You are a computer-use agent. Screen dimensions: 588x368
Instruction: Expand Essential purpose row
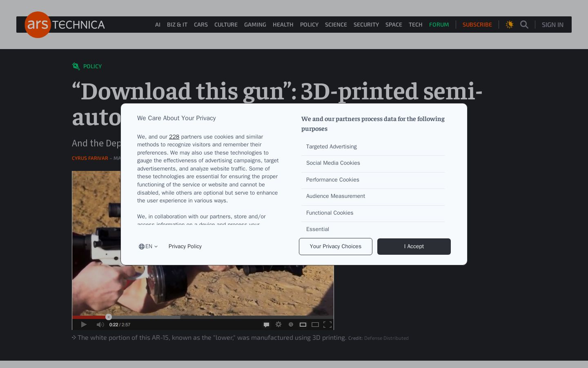pyautogui.click(x=373, y=229)
